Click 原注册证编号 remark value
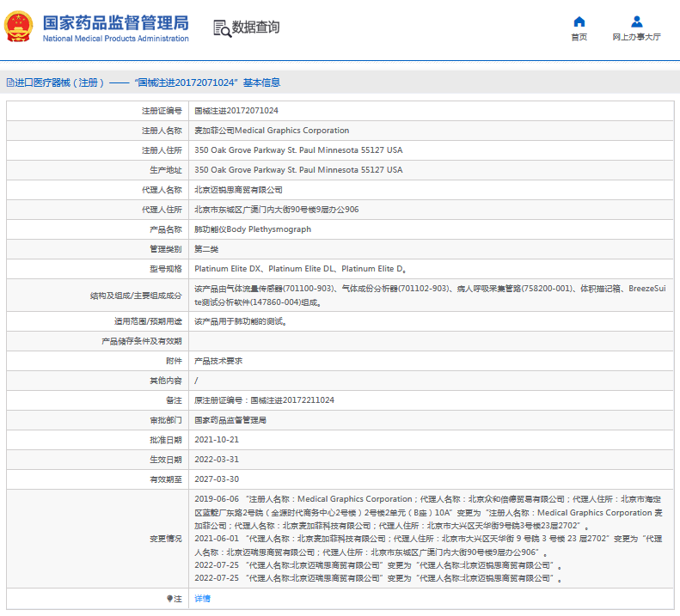 click(264, 400)
